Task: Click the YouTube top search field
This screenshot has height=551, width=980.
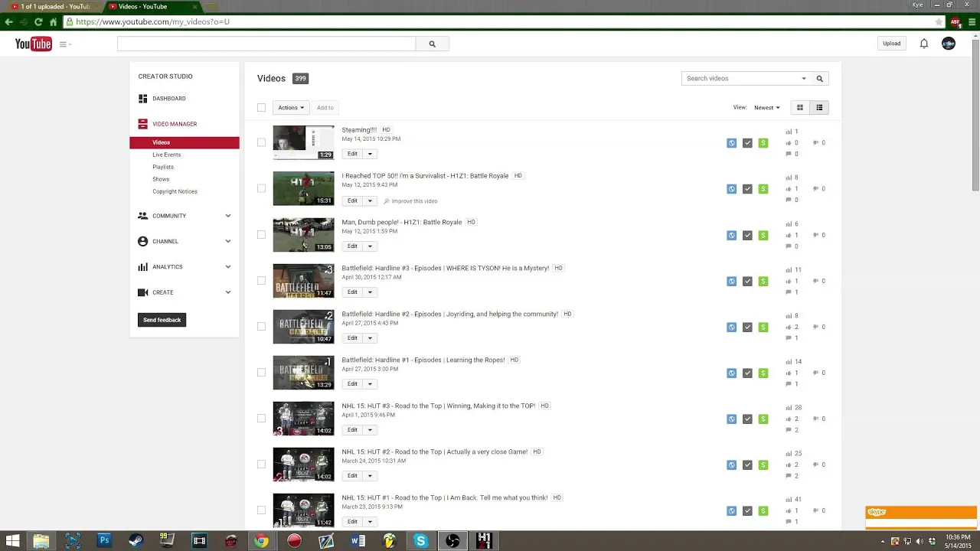Action: [x=266, y=44]
